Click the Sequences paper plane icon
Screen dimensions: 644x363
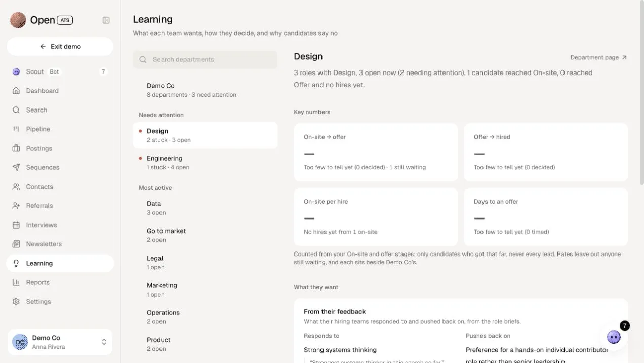click(x=16, y=167)
